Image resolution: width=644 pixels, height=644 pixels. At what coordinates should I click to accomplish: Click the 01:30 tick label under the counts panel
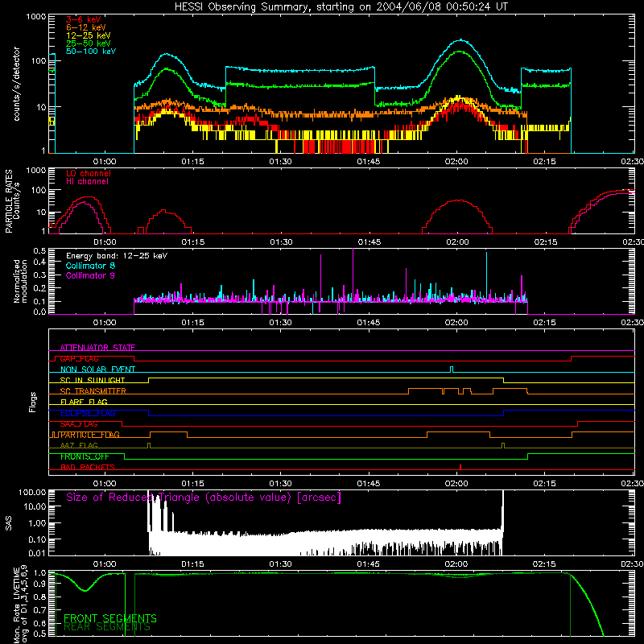pos(280,162)
